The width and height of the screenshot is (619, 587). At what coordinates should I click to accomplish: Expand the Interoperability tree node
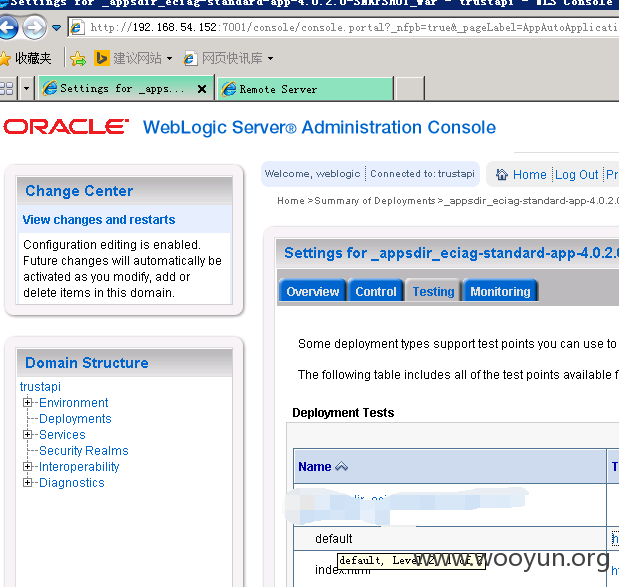[x=27, y=466]
